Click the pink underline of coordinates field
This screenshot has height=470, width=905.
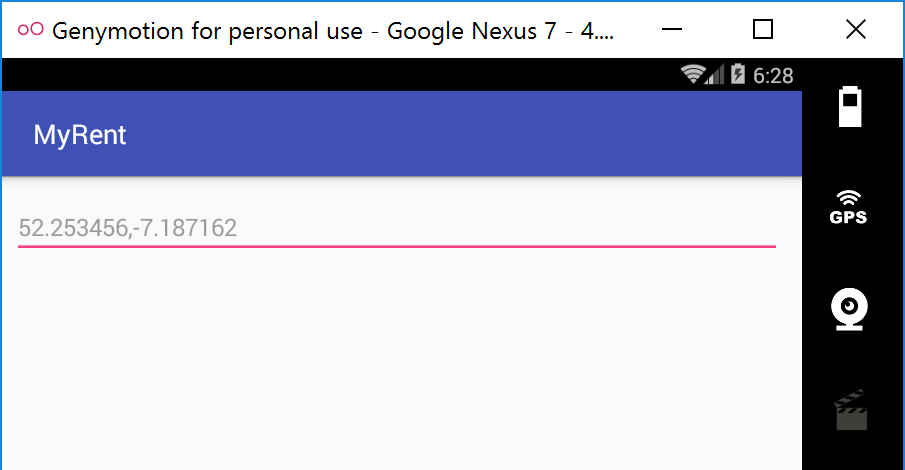(x=396, y=246)
